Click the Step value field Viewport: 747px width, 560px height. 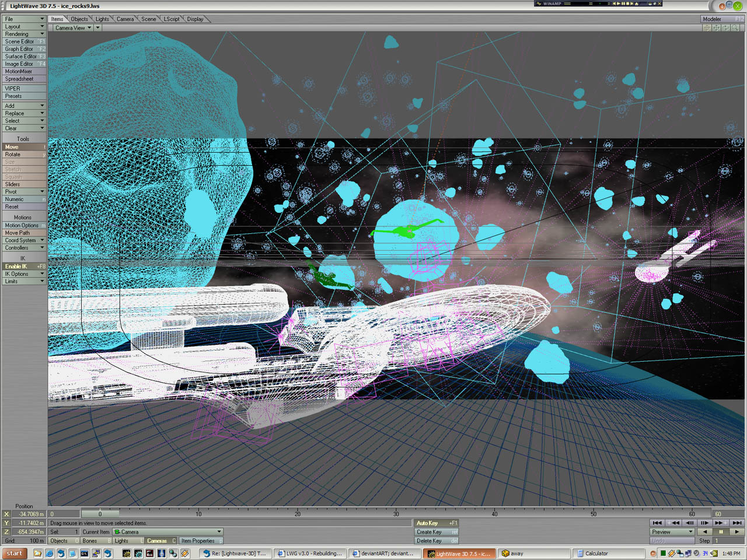coord(728,541)
